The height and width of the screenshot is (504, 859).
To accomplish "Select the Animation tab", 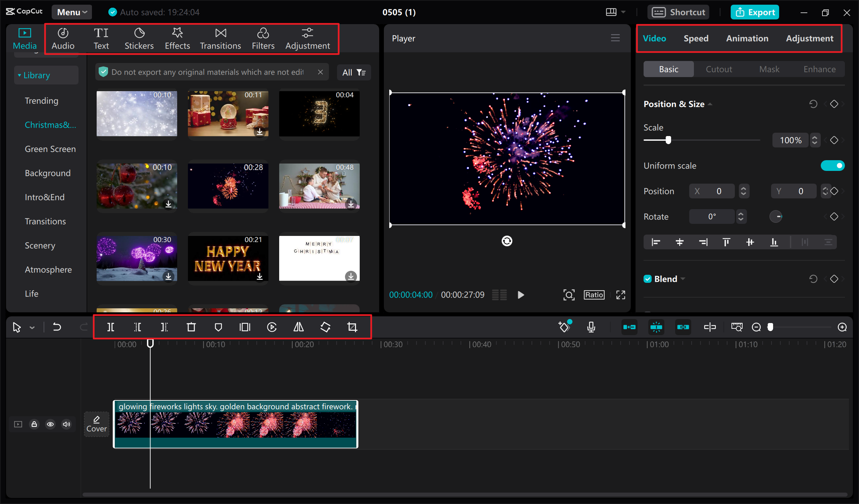I will pos(747,38).
